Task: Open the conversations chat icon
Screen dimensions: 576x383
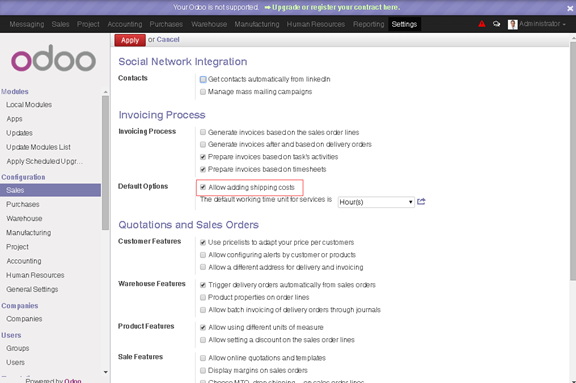Action: (496, 24)
